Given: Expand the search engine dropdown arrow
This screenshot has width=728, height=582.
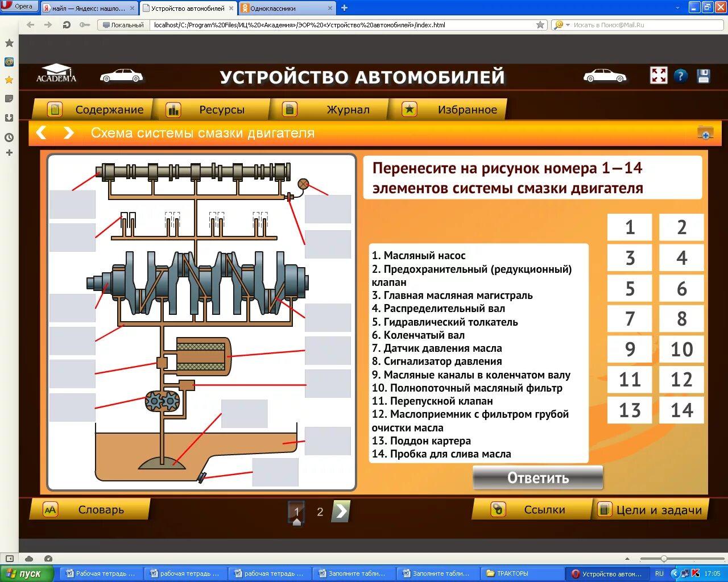Looking at the screenshot, I should tap(568, 25).
